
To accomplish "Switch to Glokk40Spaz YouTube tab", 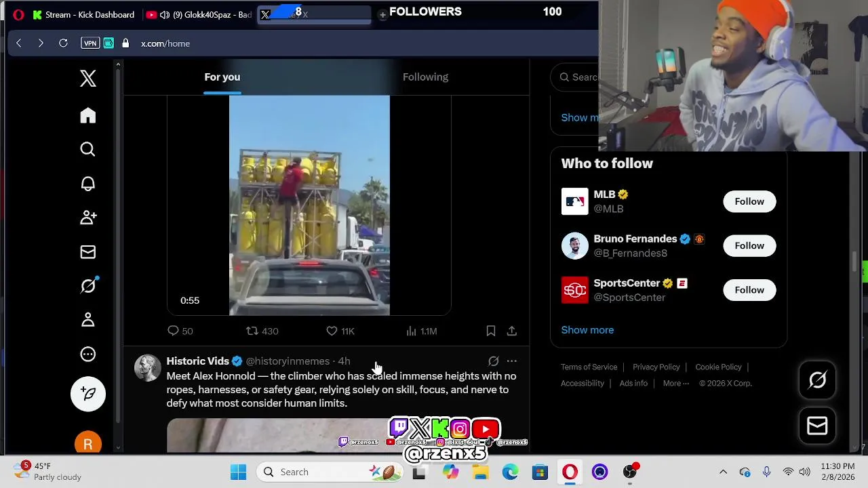I will (199, 14).
